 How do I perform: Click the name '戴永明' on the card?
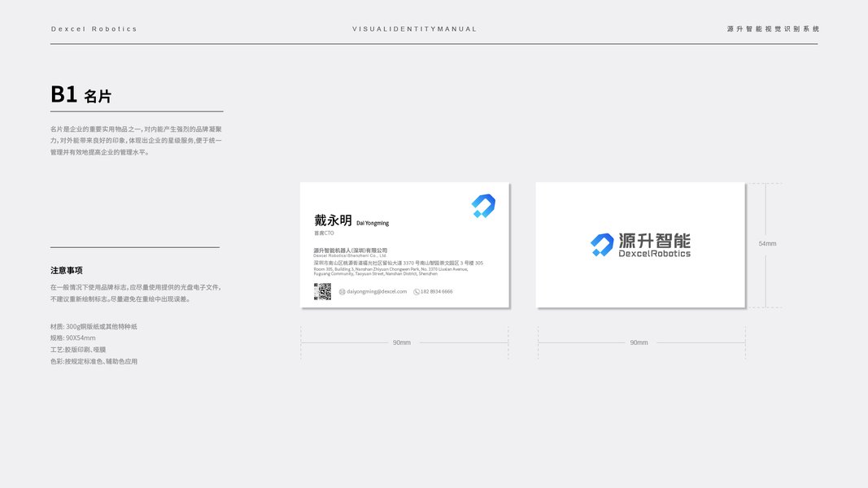[x=333, y=220]
